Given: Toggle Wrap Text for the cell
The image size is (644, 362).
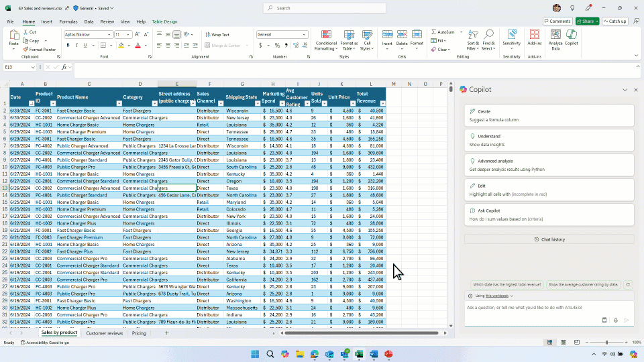Looking at the screenshot, I should [x=217, y=34].
